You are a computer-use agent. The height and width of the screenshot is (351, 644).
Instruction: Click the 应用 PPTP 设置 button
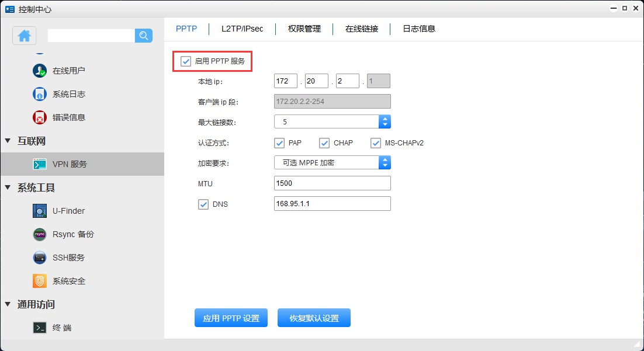coord(231,318)
